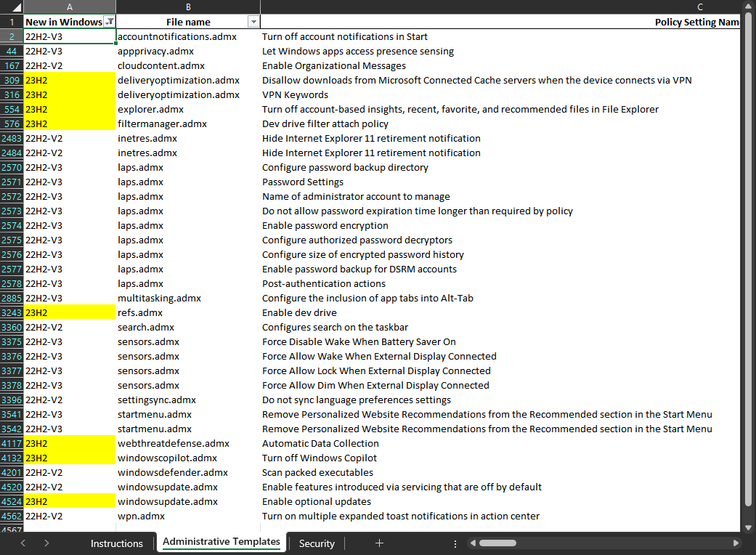Select 'inetres.admx' in row 2483
Screen dimensions: 756x555
click(188, 139)
